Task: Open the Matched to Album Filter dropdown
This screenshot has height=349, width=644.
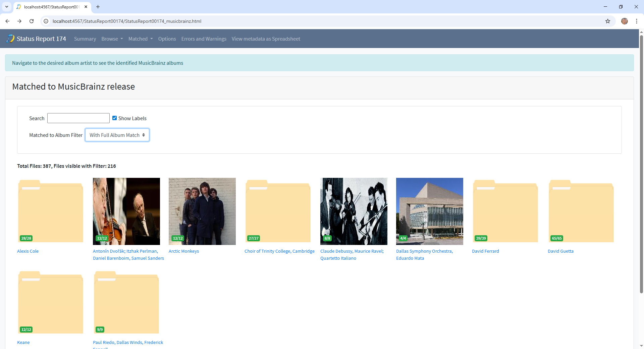Action: tap(117, 135)
